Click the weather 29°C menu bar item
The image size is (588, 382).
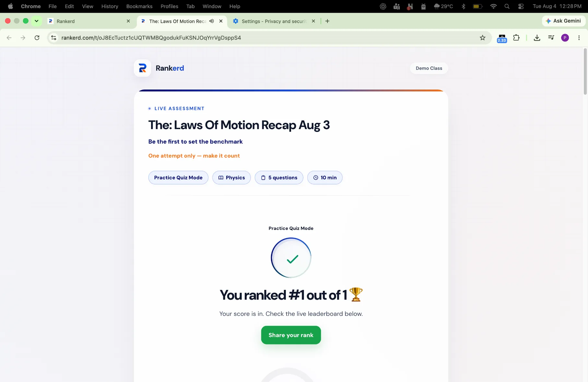point(443,6)
